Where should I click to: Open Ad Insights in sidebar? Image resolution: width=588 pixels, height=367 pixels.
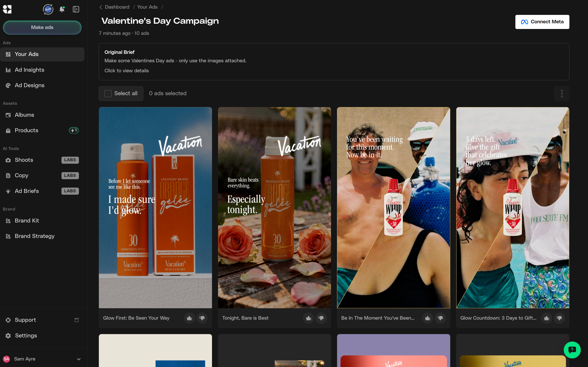click(30, 70)
